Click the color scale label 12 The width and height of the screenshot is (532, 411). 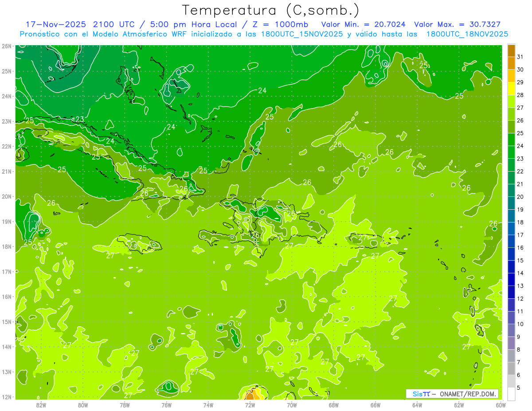(x=520, y=298)
